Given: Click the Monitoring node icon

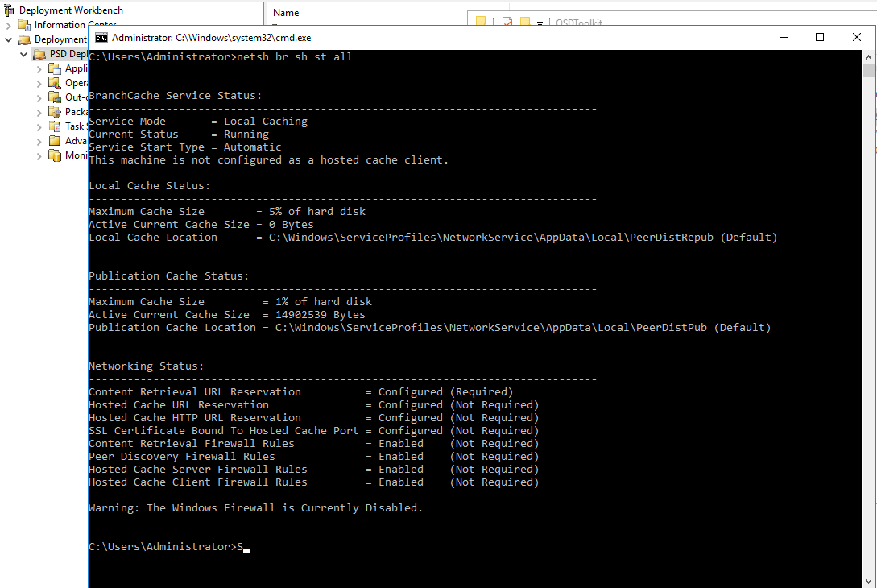Looking at the screenshot, I should point(54,155).
